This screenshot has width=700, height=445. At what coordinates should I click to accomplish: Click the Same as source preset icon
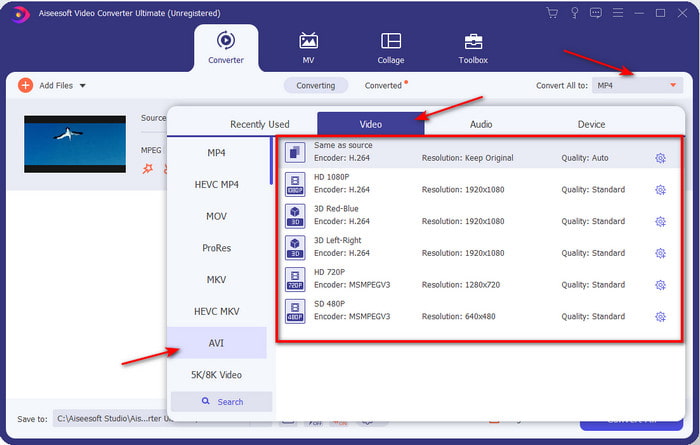pyautogui.click(x=295, y=152)
